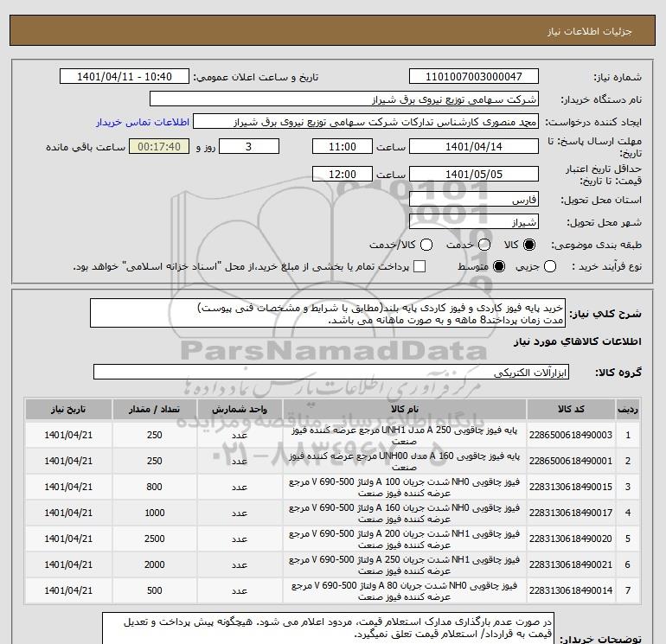Click the buyer organization name field

(344, 99)
